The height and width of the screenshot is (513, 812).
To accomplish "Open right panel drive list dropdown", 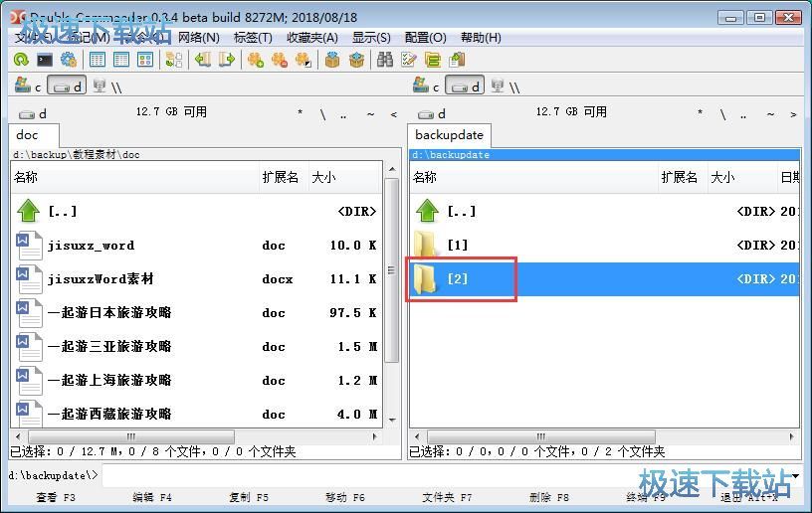I will 433,113.
